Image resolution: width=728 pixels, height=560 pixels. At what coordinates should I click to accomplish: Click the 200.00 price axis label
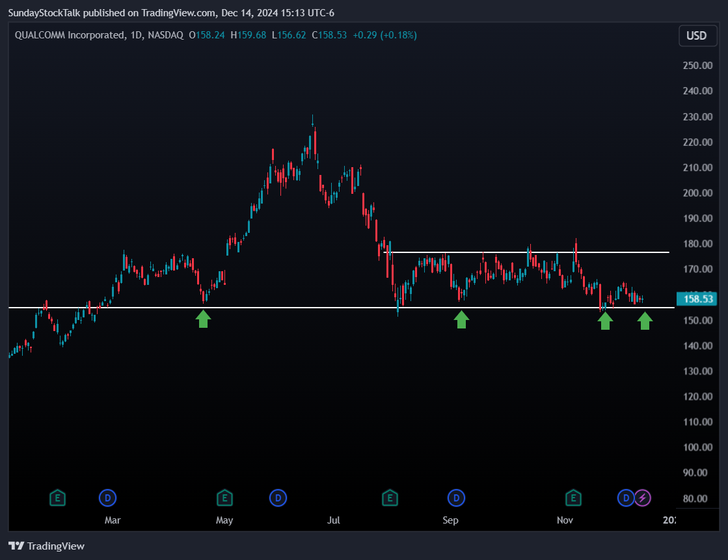pyautogui.click(x=697, y=193)
